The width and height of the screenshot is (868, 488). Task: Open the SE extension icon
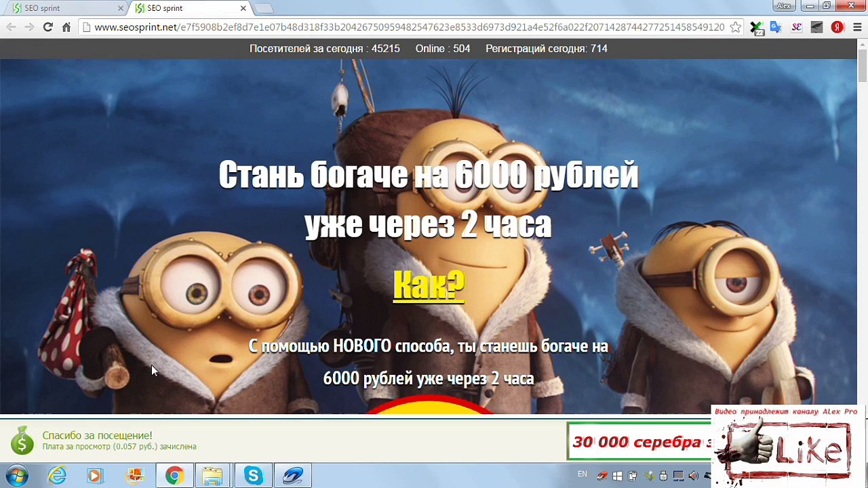tap(796, 27)
